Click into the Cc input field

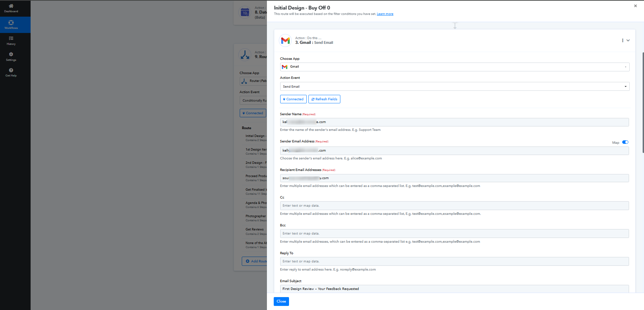(454, 206)
